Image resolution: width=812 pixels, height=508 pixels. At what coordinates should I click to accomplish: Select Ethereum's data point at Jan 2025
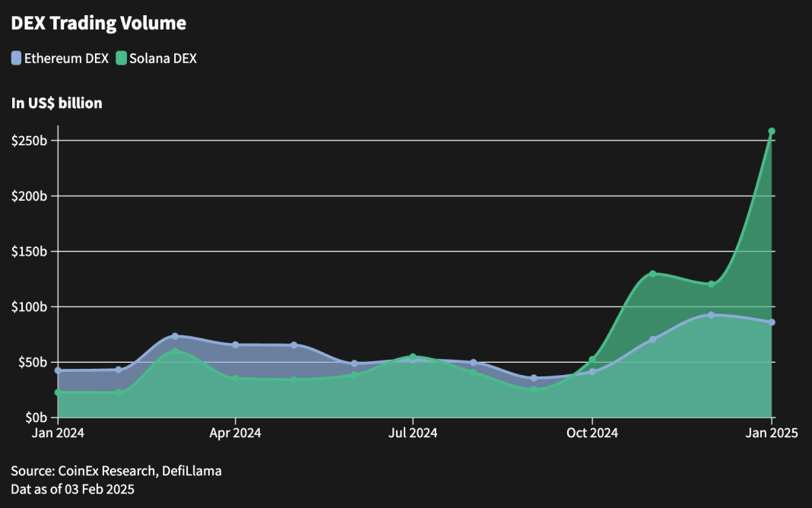772,322
